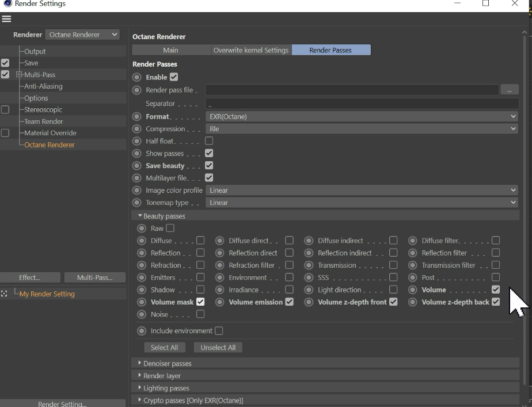This screenshot has width=532, height=407.
Task: Check the Include environment checkbox
Action: tap(219, 330)
